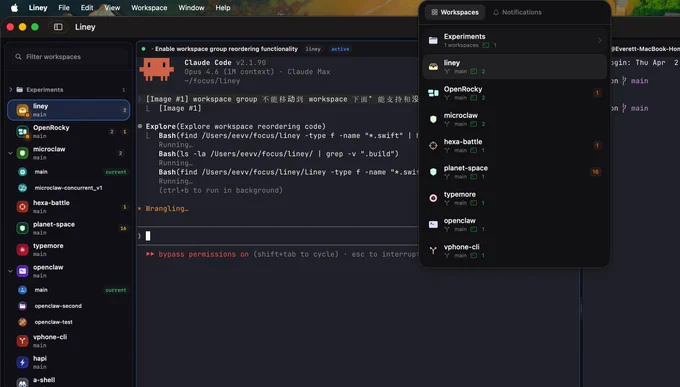Select the microclaw shield icon in sidebar
The width and height of the screenshot is (680, 387).
(x=23, y=153)
